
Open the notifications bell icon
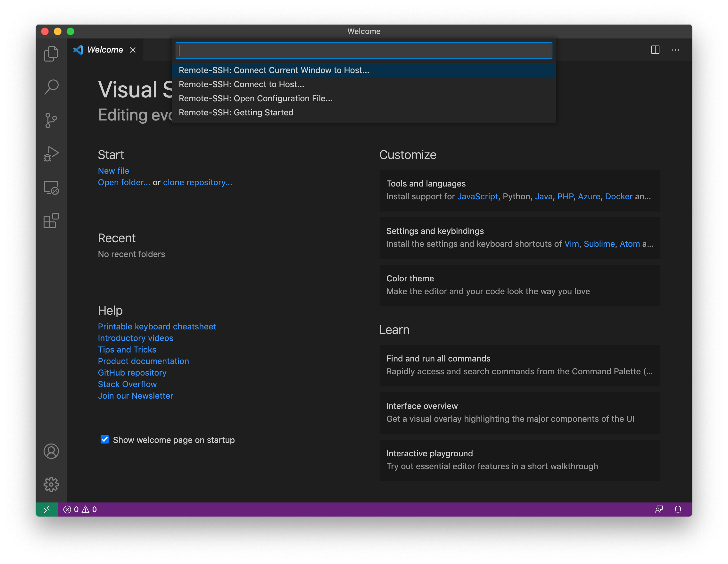(x=678, y=509)
